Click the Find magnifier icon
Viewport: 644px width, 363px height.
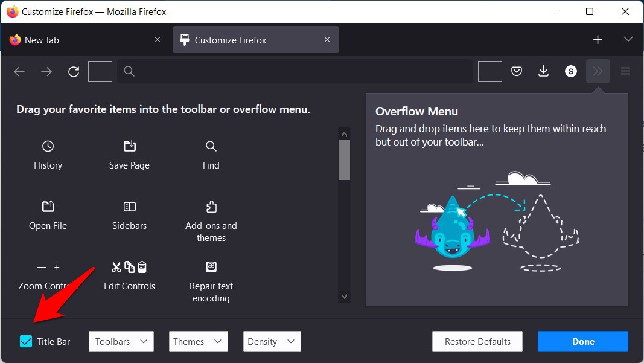(211, 146)
